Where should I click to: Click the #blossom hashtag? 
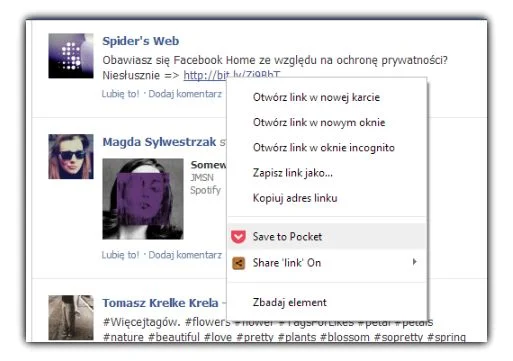[x=345, y=337]
